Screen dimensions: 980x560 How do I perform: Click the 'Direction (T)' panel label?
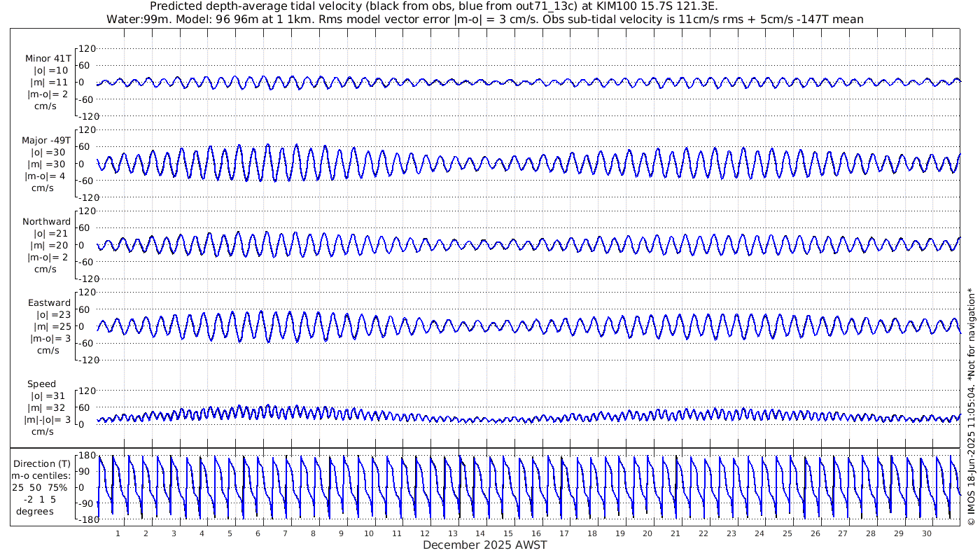click(x=43, y=463)
